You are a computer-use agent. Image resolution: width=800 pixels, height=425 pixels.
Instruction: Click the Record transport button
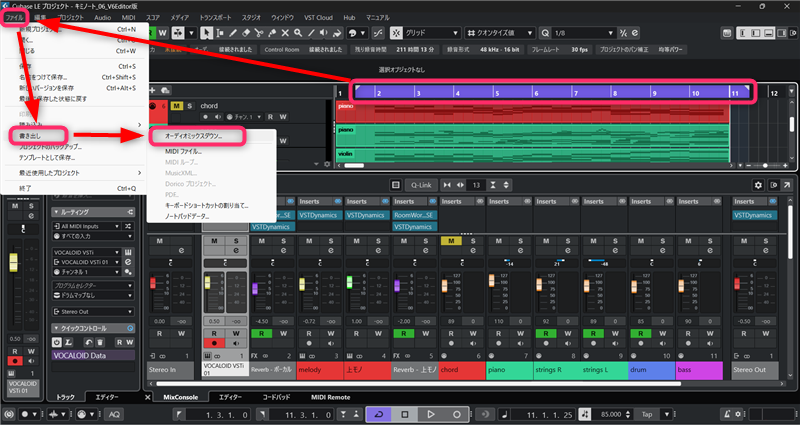coord(457,414)
